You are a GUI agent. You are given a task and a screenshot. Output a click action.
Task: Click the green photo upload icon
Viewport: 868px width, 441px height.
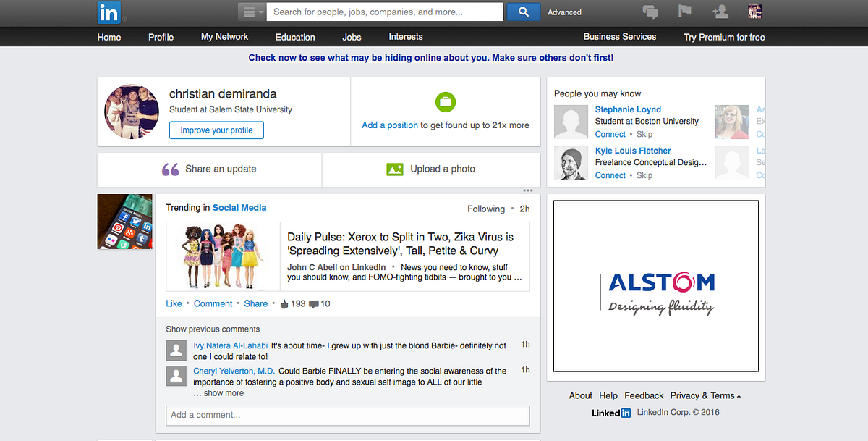coord(395,169)
